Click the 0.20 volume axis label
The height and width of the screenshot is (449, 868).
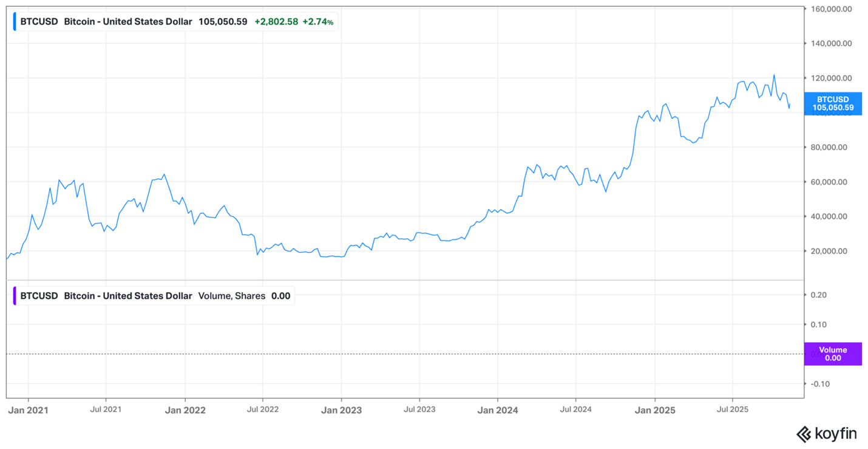point(819,295)
